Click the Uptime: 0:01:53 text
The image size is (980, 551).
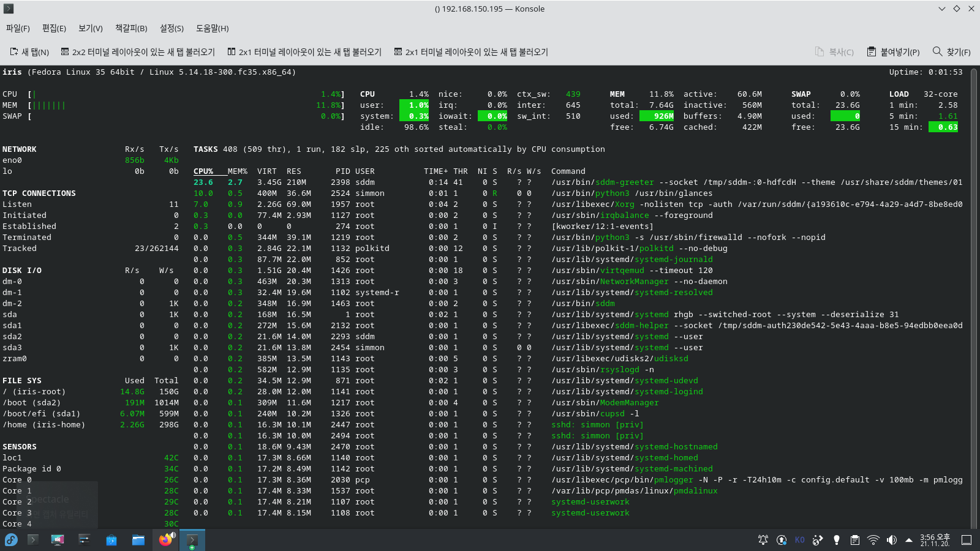pyautogui.click(x=926, y=72)
